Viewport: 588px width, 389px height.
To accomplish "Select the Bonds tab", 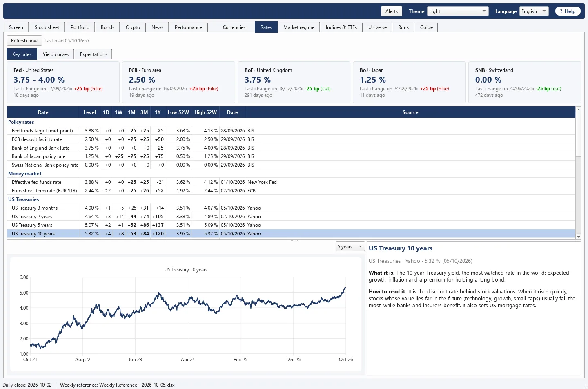I will click(x=108, y=27).
